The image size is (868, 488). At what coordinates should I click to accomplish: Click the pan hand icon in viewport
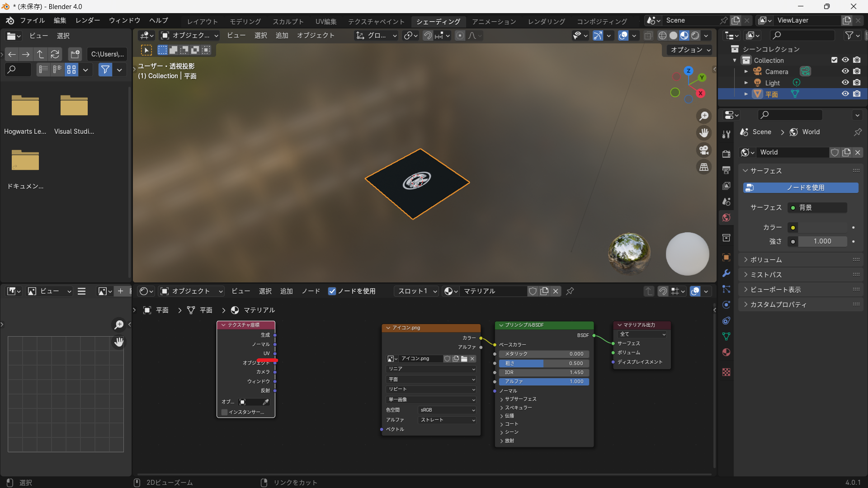[x=704, y=133]
